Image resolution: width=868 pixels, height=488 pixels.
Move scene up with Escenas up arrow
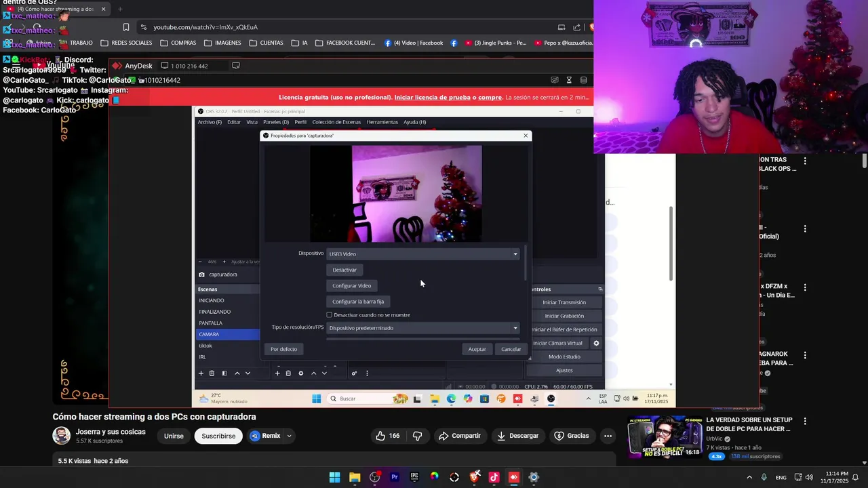pyautogui.click(x=237, y=373)
